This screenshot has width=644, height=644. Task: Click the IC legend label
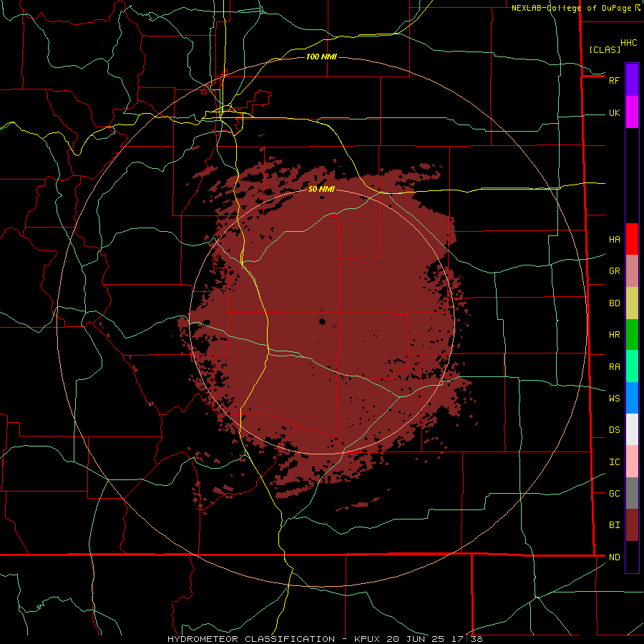click(614, 462)
